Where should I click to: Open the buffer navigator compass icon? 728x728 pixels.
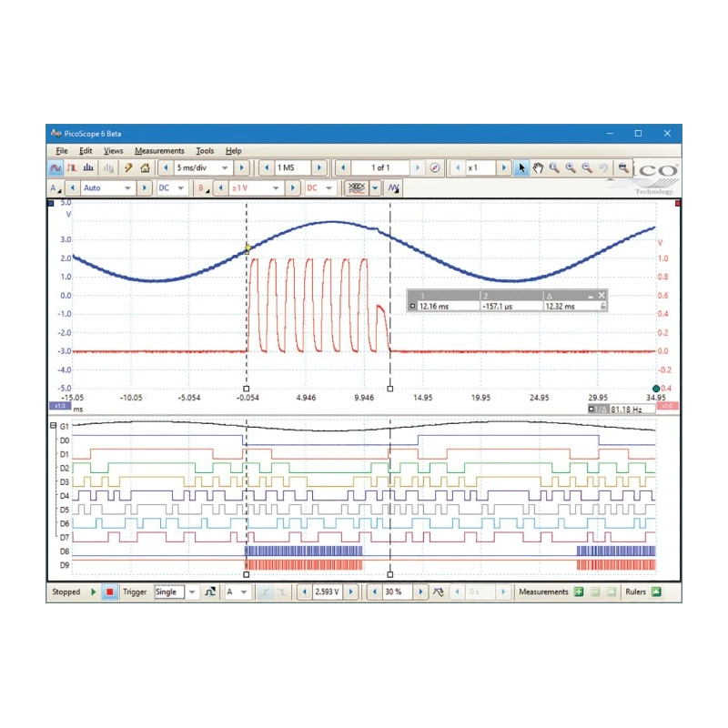coord(435,168)
